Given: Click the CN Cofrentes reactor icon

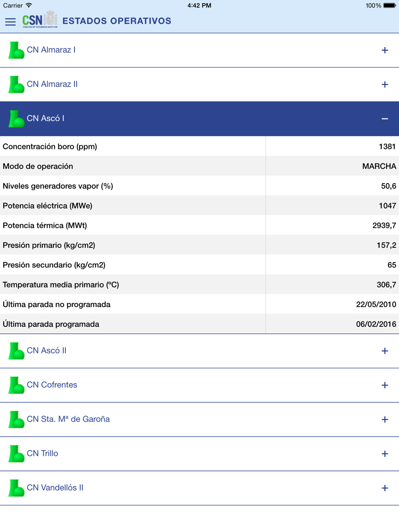Looking at the screenshot, I should pyautogui.click(x=16, y=386).
